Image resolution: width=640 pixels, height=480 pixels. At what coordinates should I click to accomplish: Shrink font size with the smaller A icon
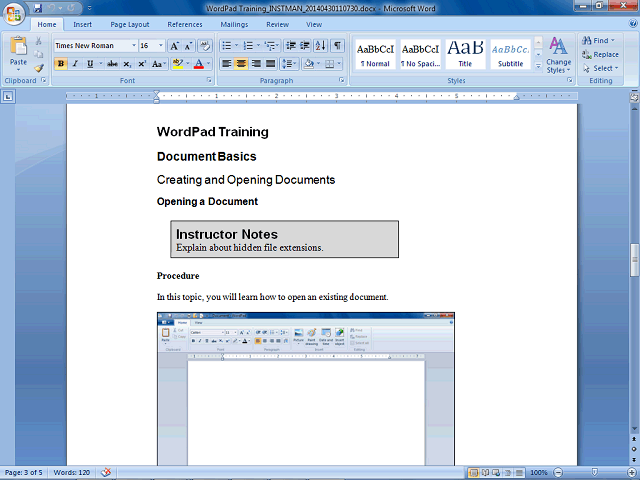click(188, 46)
